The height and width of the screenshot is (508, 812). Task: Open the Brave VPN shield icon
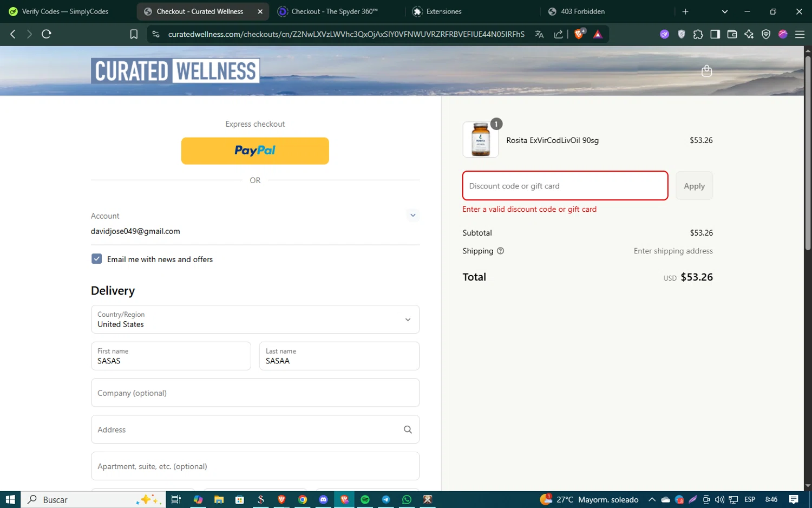point(766,34)
